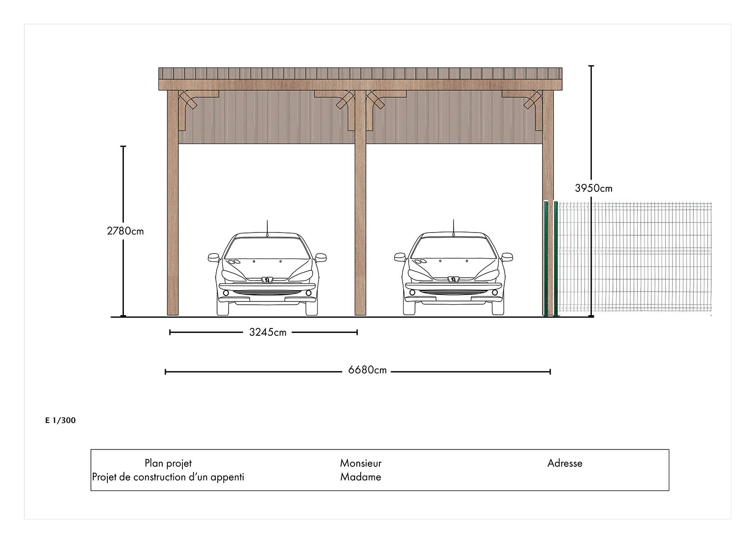Click the 'Monsieur' field label
This screenshot has height=534, width=756.
(361, 463)
